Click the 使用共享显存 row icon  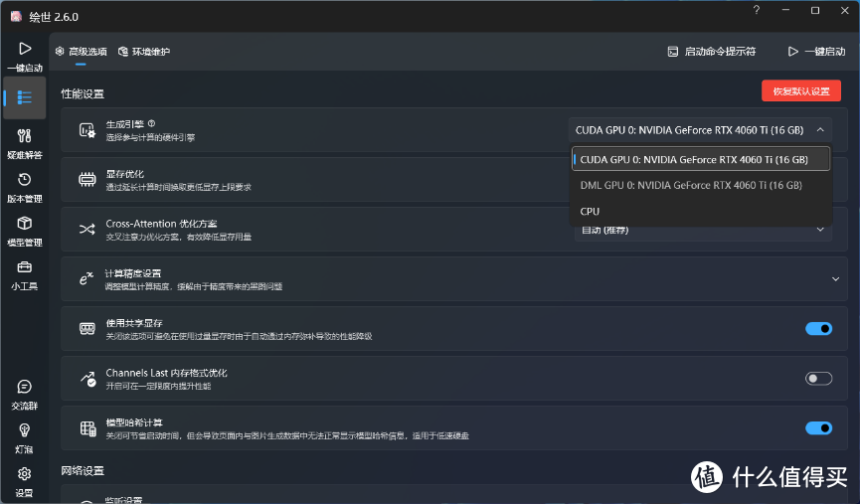tap(87, 328)
